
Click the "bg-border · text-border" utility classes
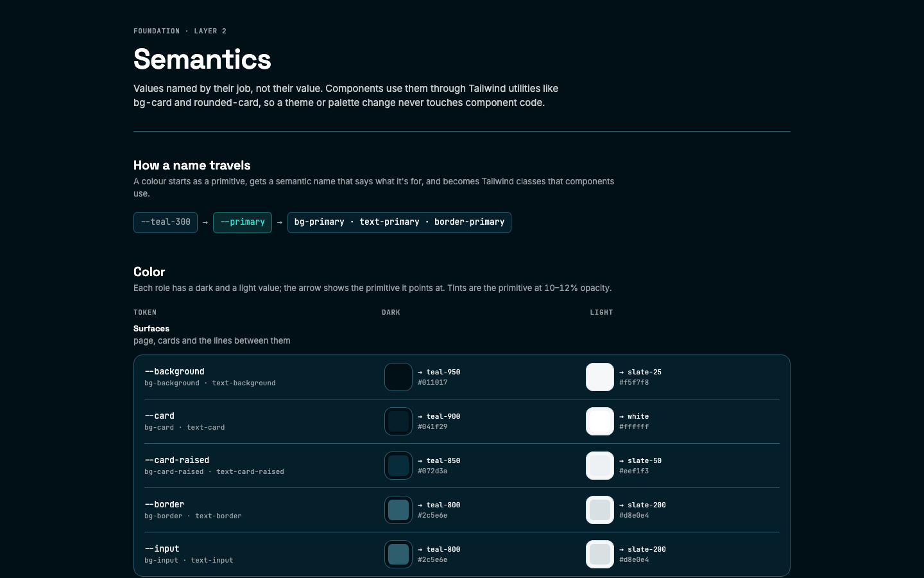click(193, 516)
